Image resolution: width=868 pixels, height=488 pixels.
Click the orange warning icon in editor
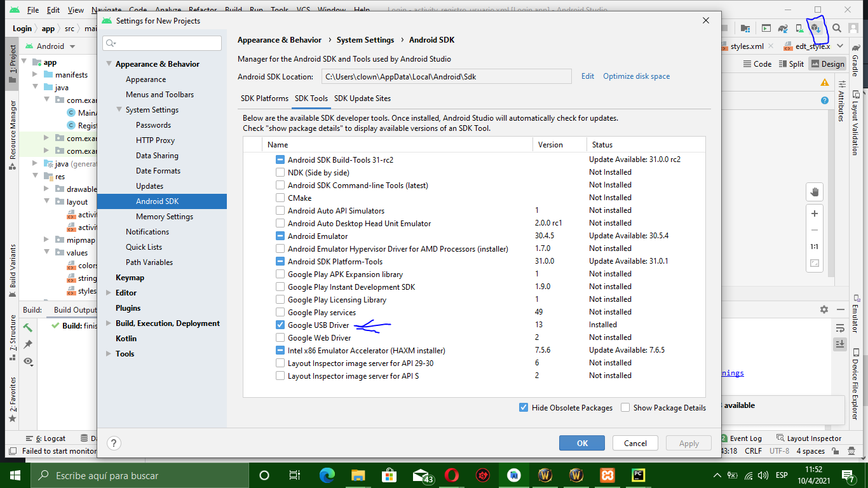(x=824, y=83)
